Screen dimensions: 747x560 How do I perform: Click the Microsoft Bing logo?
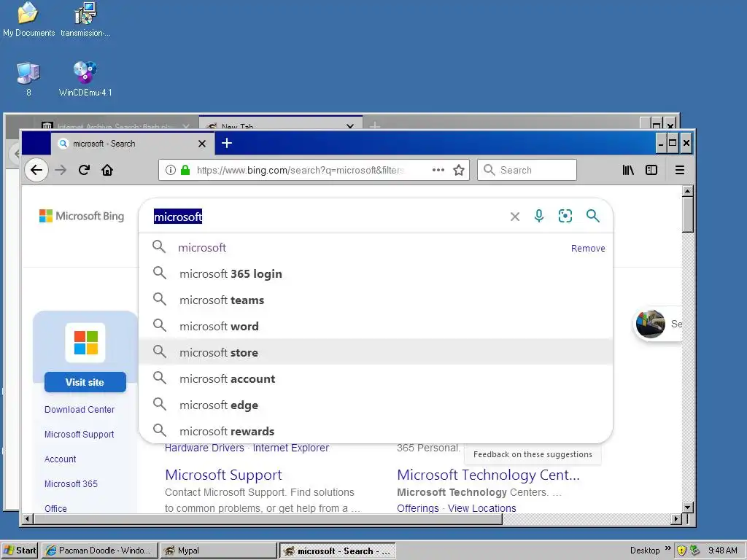tap(82, 216)
